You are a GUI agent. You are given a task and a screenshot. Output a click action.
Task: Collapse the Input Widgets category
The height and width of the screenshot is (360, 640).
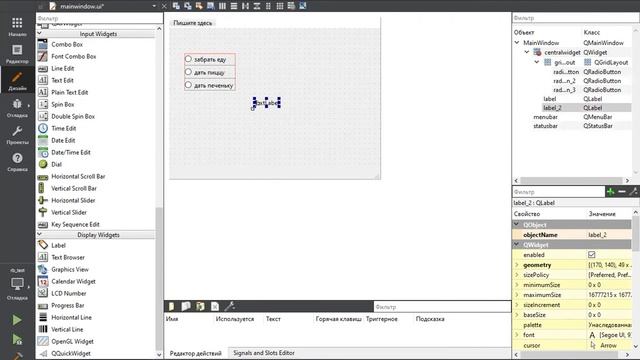click(40, 33)
